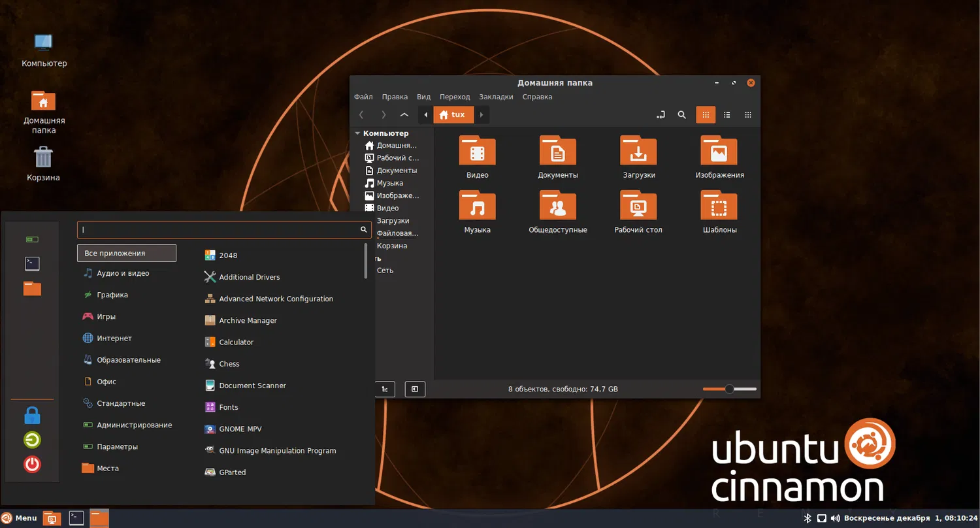980x528 pixels.
Task: Open the Переход menu
Action: [x=455, y=97]
